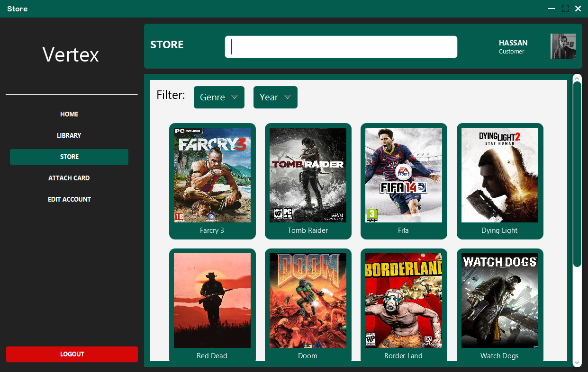Go to Home in the sidebar

69,114
